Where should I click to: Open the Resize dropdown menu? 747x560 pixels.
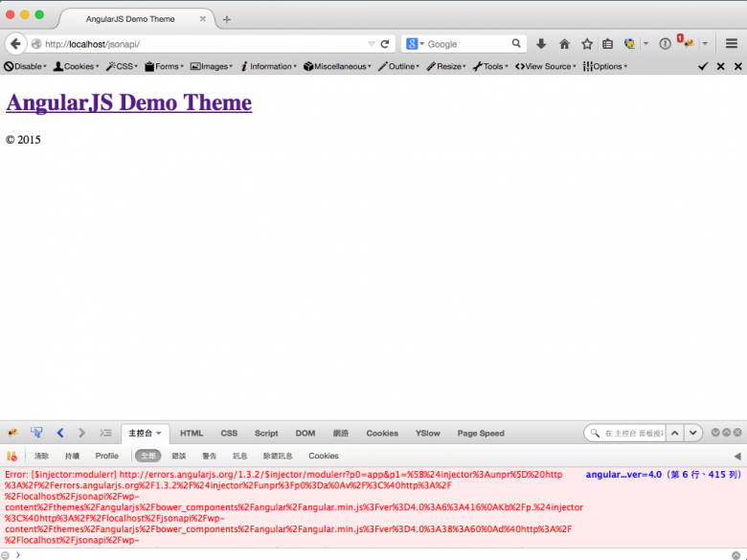(x=446, y=67)
